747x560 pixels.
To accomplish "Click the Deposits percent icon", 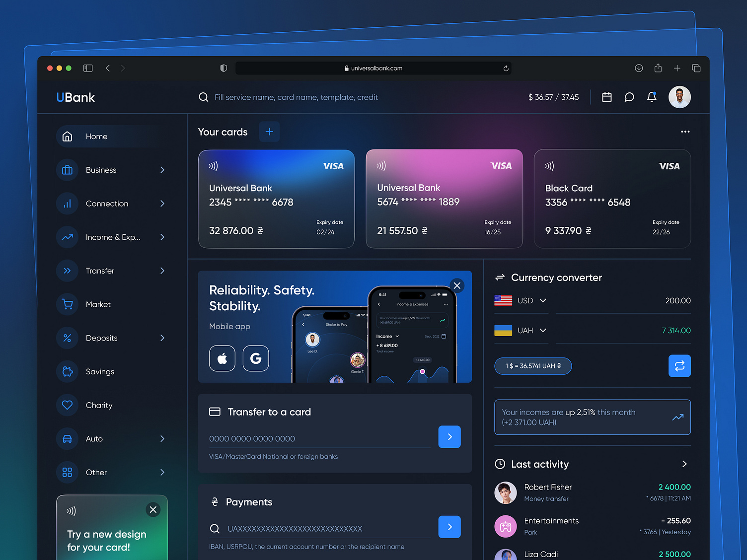I will coord(68,338).
